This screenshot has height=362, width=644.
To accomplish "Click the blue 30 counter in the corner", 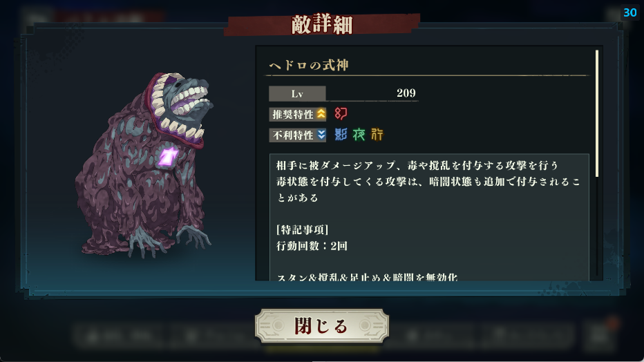I will [x=629, y=12].
